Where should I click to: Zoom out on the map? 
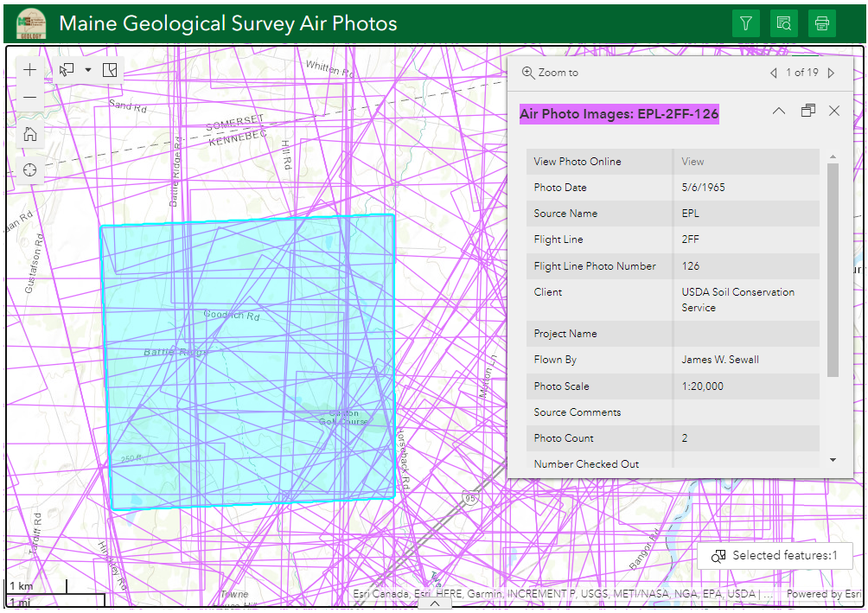coord(29,98)
